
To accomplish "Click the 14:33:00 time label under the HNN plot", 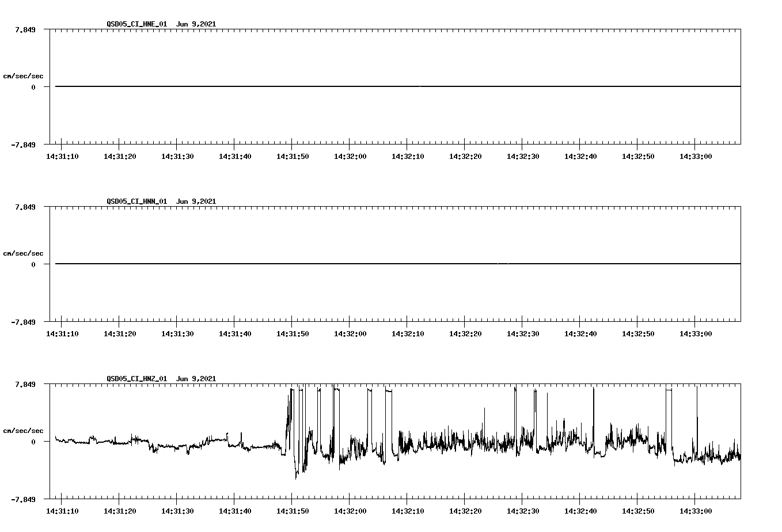I will click(696, 334).
